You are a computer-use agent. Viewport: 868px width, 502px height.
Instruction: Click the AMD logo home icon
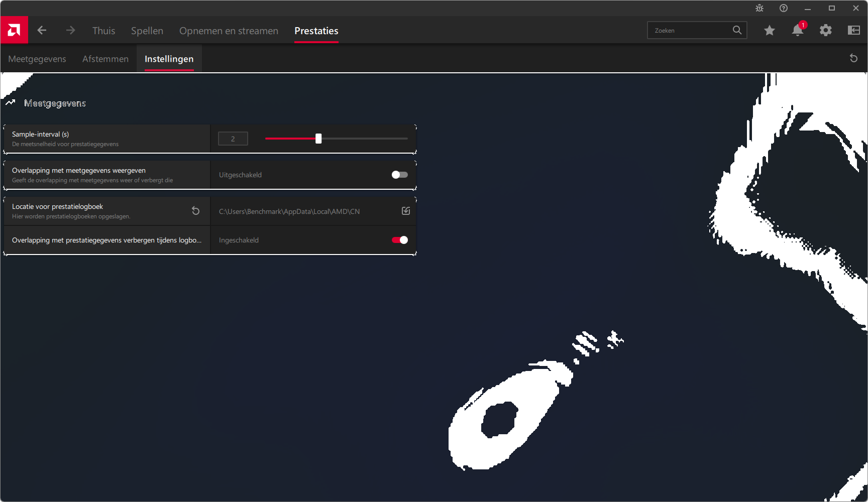click(x=14, y=30)
